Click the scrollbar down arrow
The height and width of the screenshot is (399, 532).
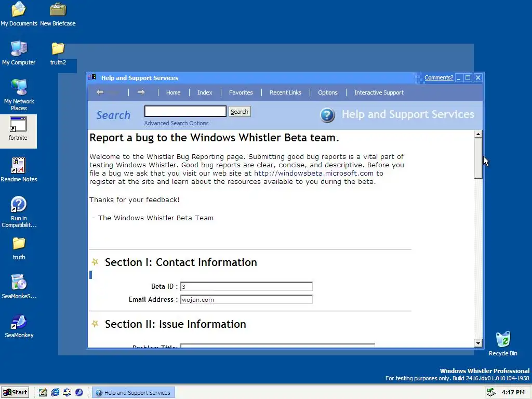click(x=478, y=343)
